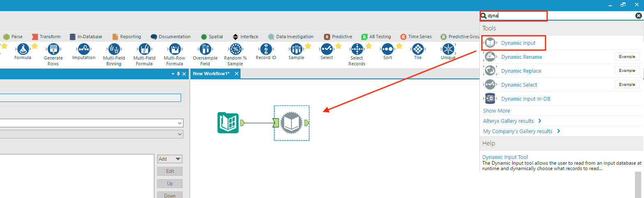The image size is (644, 198).
Task: Open the Spatial tool category
Action: 212,37
